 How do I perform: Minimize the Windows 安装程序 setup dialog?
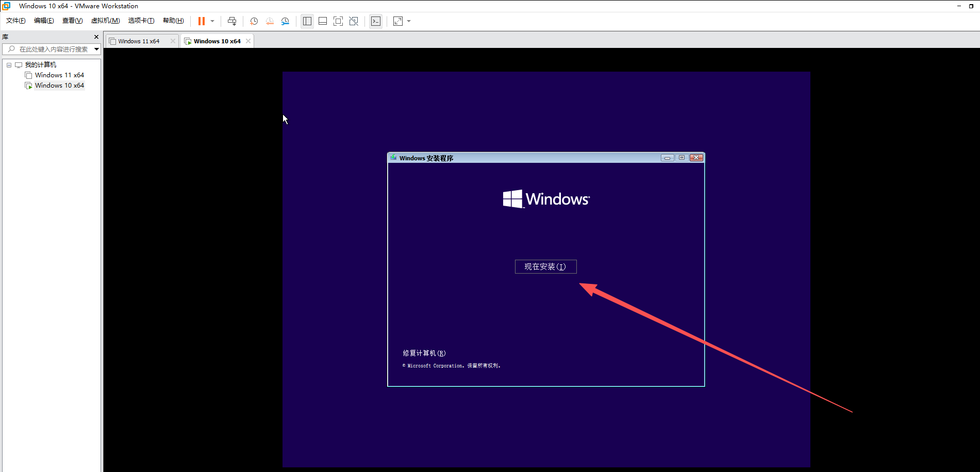(x=667, y=158)
